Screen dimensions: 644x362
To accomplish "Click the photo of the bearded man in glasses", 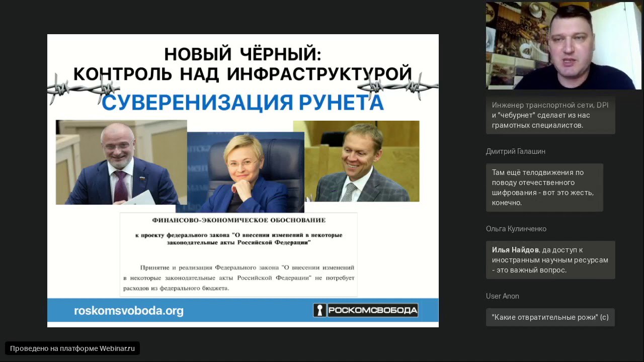I will (121, 162).
